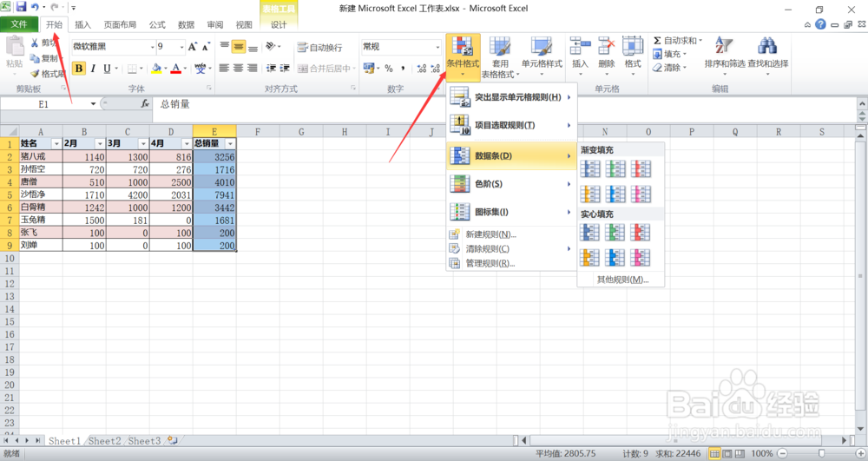Click the zoom slider in status bar

(821, 454)
